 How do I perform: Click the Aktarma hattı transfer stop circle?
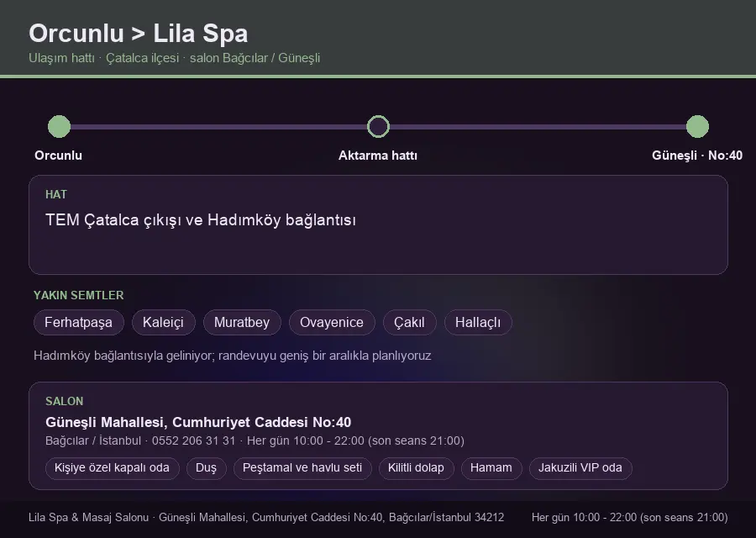point(378,127)
